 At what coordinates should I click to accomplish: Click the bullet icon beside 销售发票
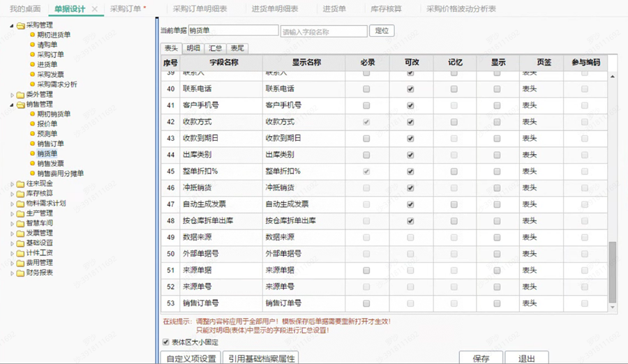coord(32,163)
